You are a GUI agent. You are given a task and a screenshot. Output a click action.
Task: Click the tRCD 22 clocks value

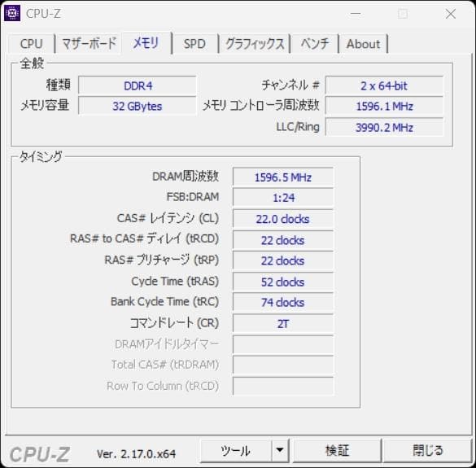click(283, 240)
